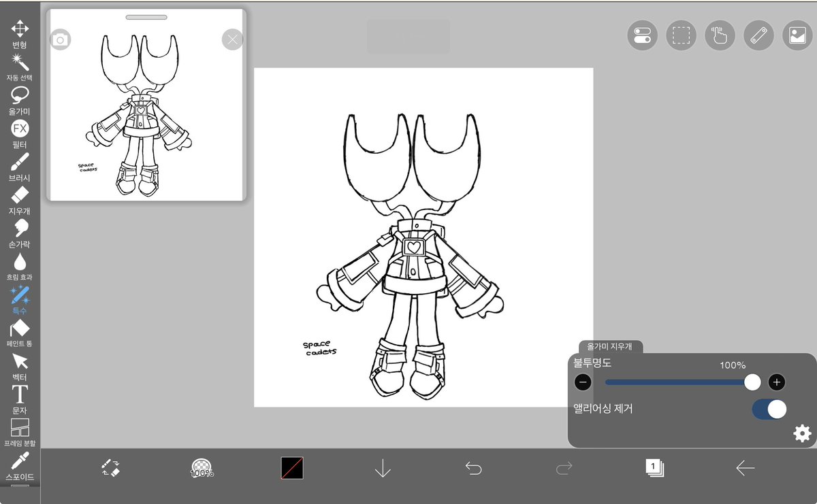Click the camera icon on reference window
Image resolution: width=817 pixels, height=504 pixels.
point(61,40)
